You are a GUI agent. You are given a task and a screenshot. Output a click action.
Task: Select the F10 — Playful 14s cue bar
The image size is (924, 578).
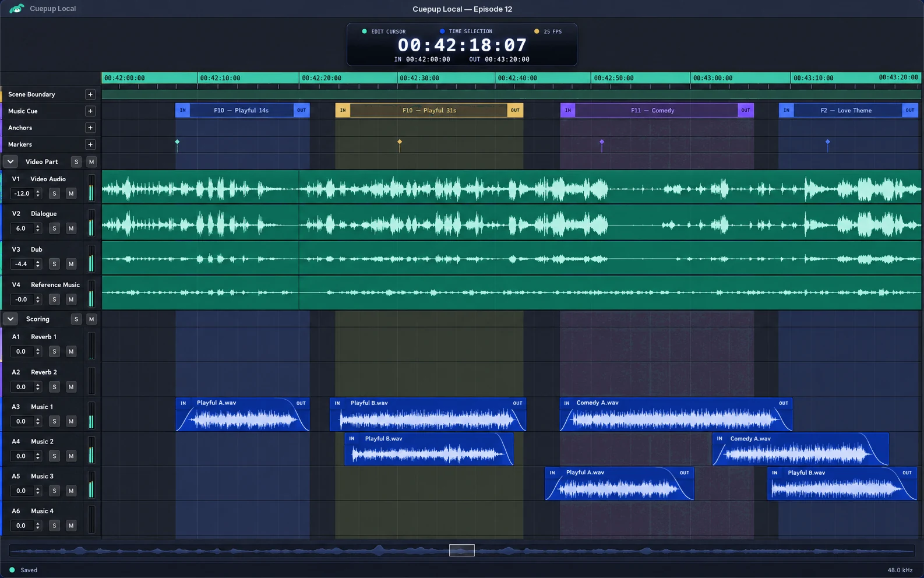tap(241, 110)
